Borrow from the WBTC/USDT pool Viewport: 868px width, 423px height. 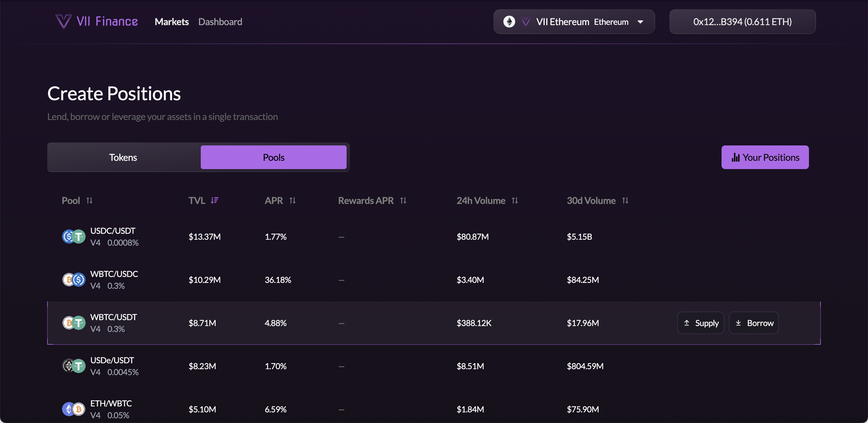pyautogui.click(x=754, y=323)
